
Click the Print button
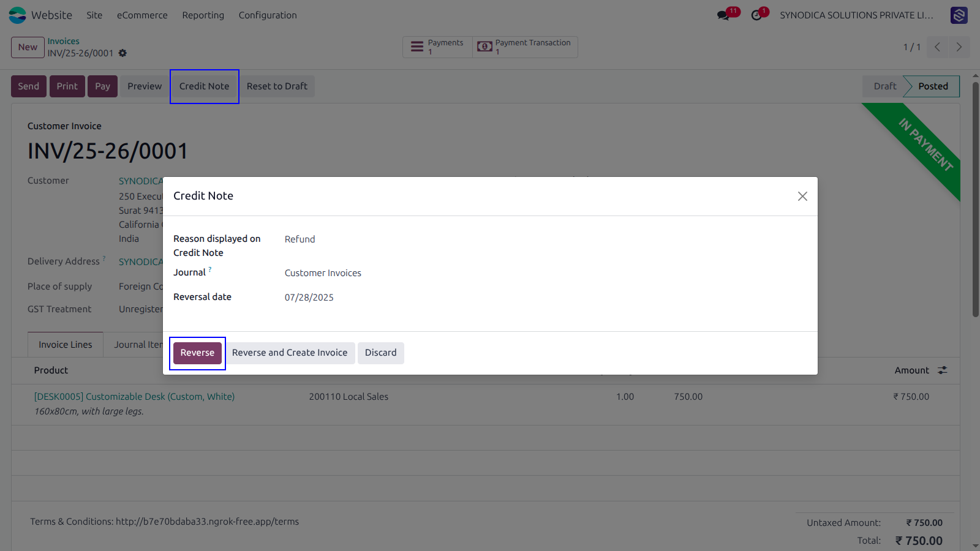click(67, 86)
